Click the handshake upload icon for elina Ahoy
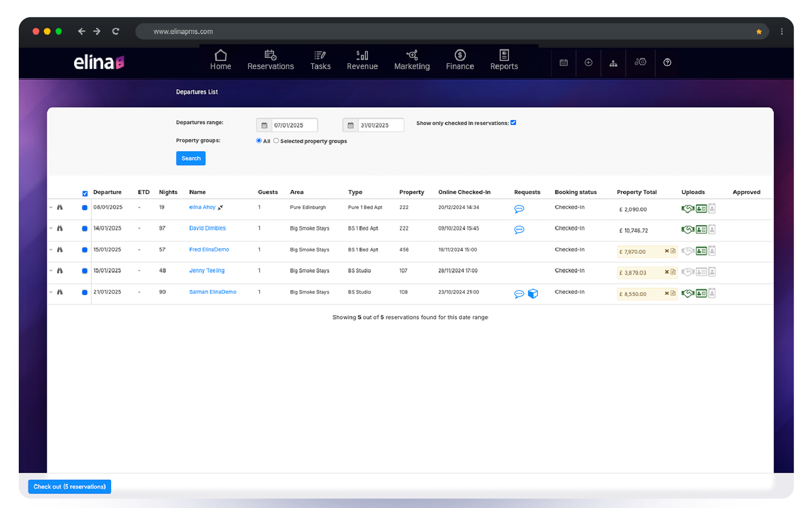The height and width of the screenshot is (508, 812). (x=687, y=209)
